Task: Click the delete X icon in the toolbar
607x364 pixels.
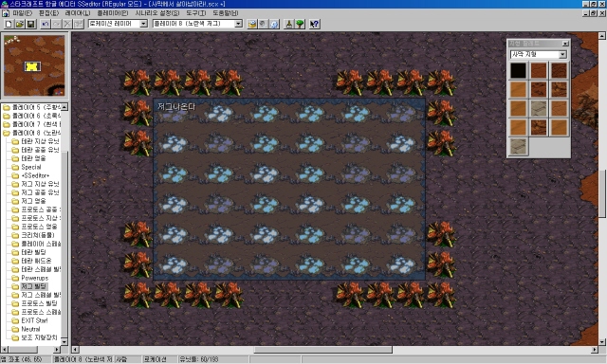Action: (67, 24)
